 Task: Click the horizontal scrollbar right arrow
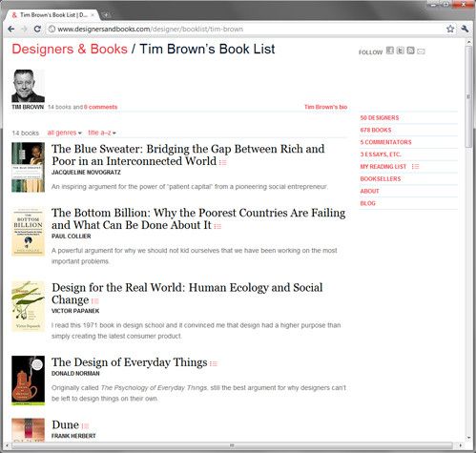pos(461,445)
